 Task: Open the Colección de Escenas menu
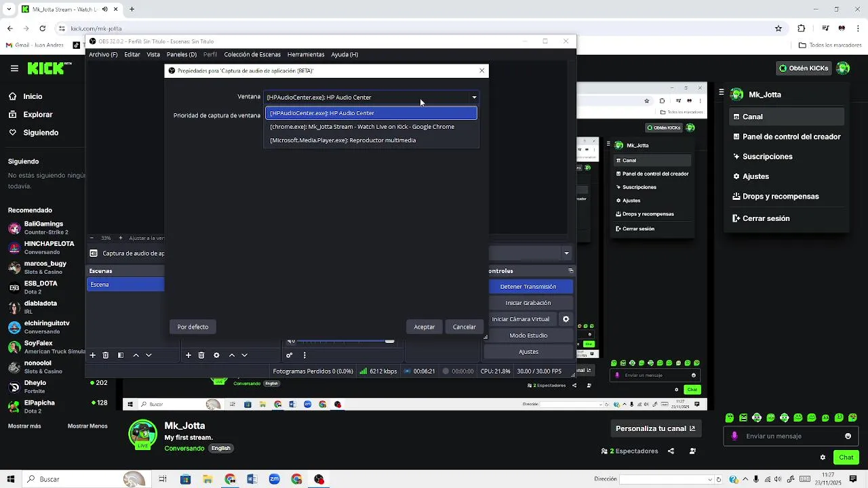252,54
